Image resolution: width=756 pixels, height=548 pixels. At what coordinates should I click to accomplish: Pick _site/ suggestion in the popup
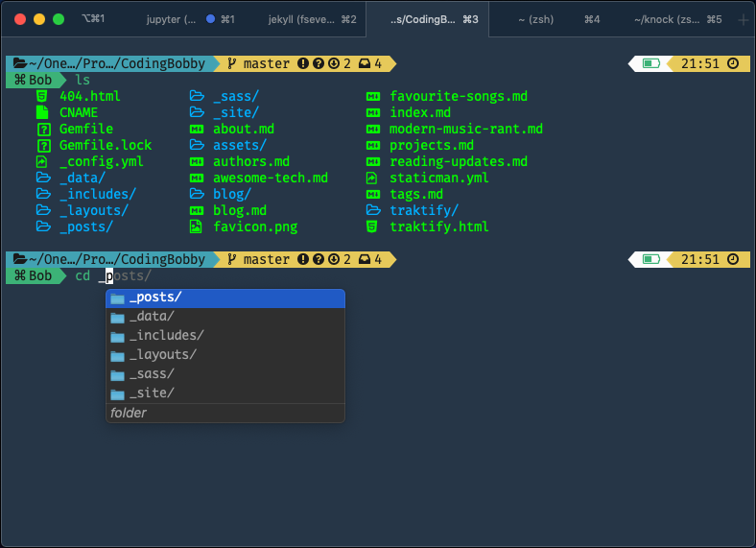(x=225, y=393)
